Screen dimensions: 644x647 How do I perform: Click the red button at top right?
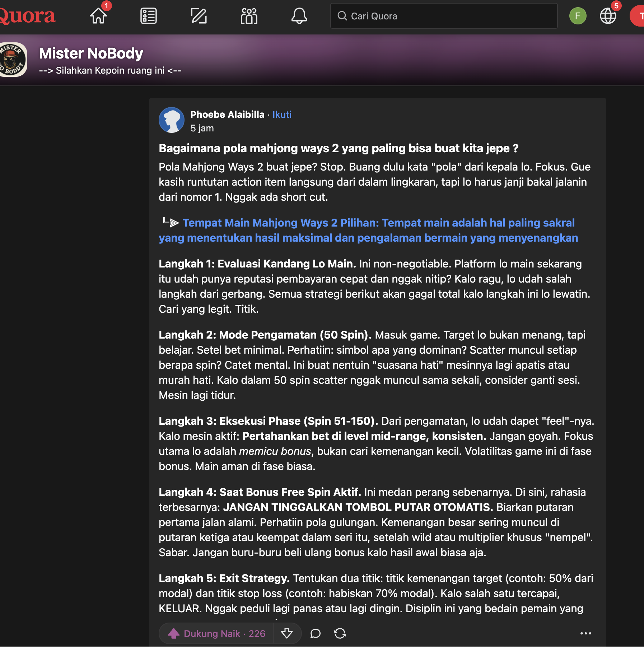coord(637,16)
